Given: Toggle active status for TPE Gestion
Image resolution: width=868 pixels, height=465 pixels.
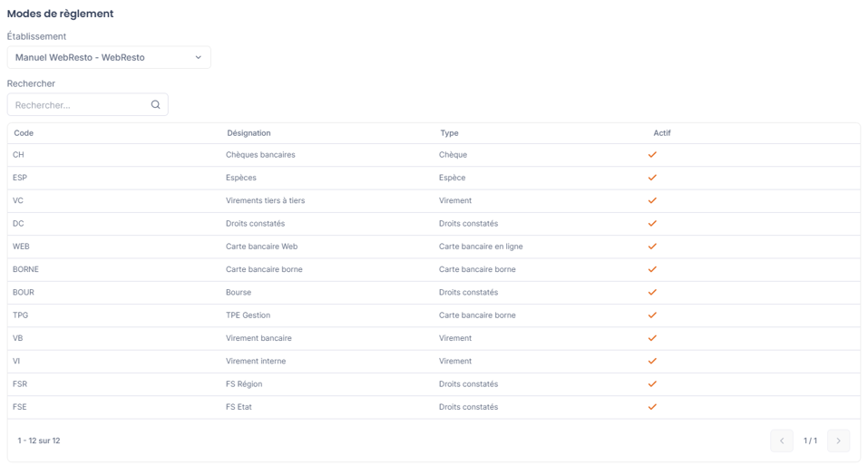Looking at the screenshot, I should [652, 315].
